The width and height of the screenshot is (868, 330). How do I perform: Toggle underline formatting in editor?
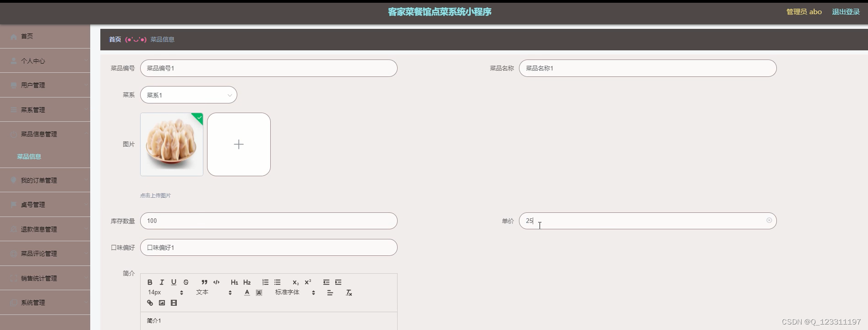174,282
